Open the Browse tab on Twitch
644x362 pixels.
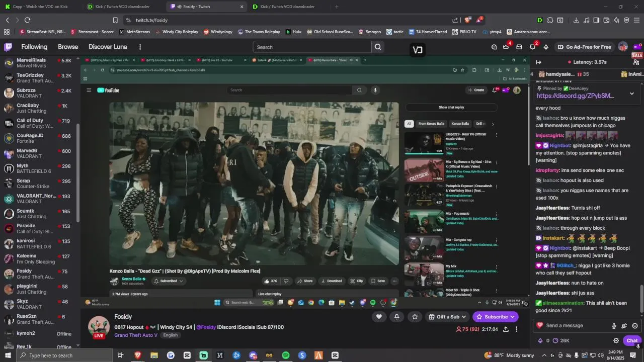tap(68, 47)
